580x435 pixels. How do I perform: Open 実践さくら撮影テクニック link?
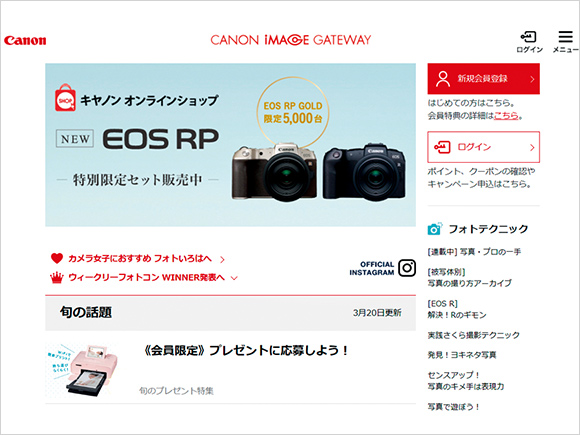[x=473, y=335]
